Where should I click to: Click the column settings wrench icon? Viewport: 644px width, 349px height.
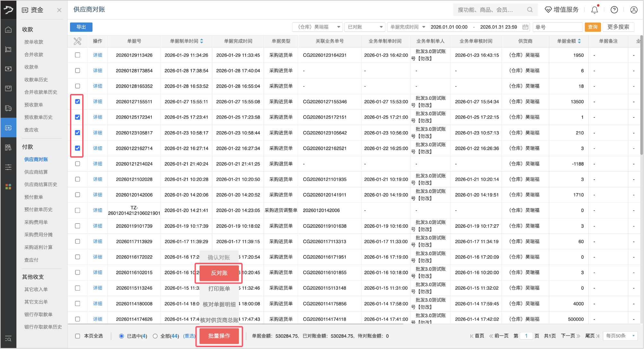77,41
